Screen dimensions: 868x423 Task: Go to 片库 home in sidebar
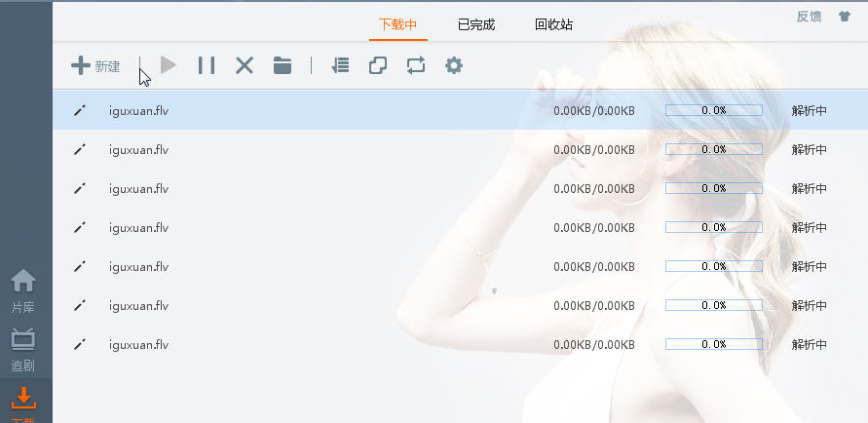point(23,290)
